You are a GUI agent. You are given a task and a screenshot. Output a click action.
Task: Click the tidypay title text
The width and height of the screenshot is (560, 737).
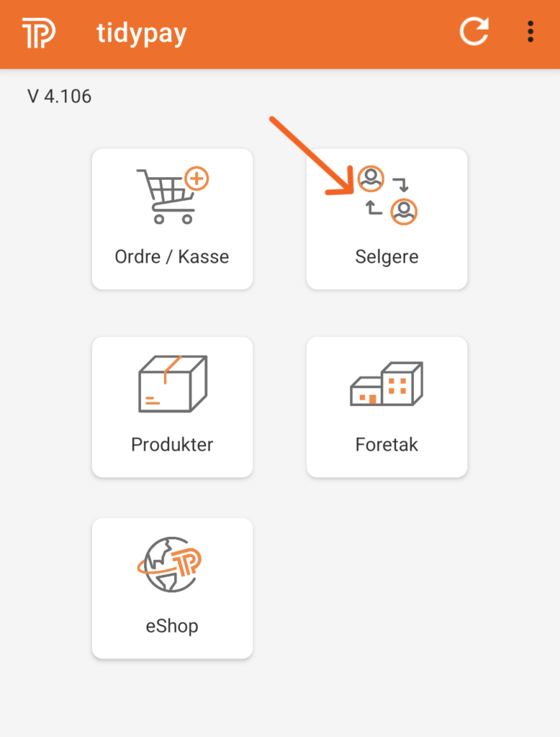click(x=142, y=34)
